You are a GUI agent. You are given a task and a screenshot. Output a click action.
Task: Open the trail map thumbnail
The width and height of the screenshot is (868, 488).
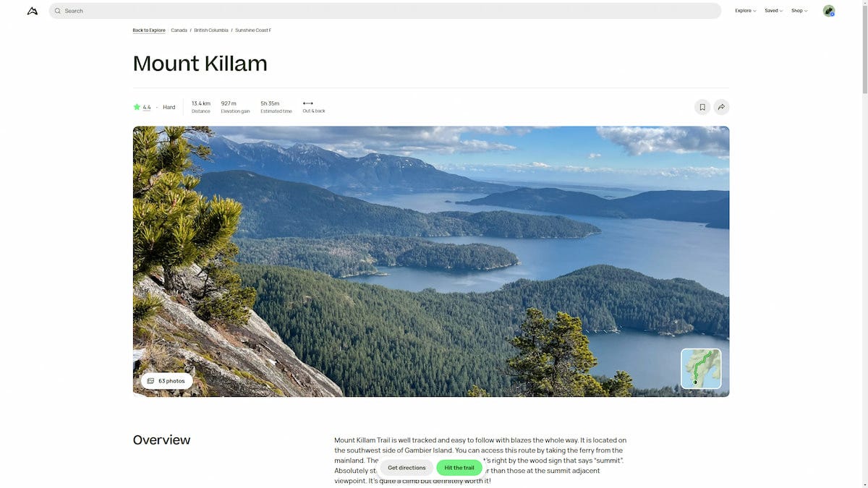701,369
